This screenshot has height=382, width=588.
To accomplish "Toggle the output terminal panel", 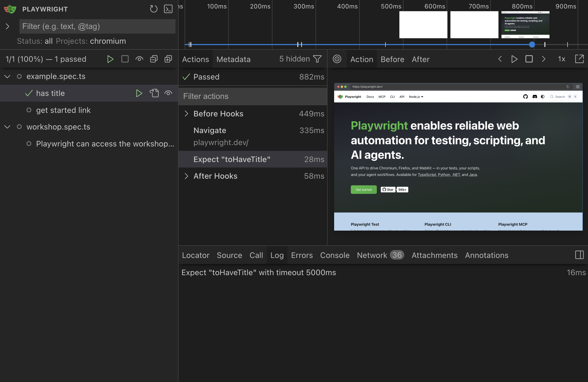I will (x=168, y=9).
